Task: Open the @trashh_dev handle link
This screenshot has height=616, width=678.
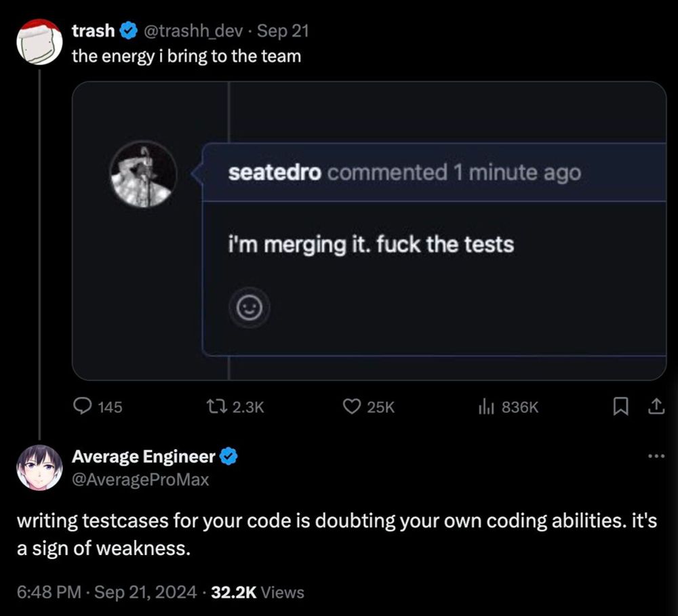Action: tap(193, 31)
